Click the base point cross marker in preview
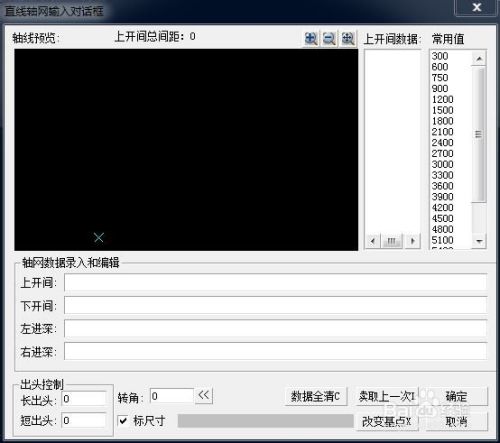The width and height of the screenshot is (500, 443). (x=99, y=238)
